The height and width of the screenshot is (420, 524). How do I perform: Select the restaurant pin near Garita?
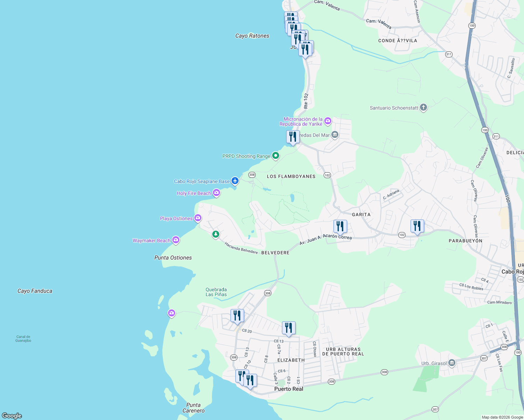click(340, 226)
